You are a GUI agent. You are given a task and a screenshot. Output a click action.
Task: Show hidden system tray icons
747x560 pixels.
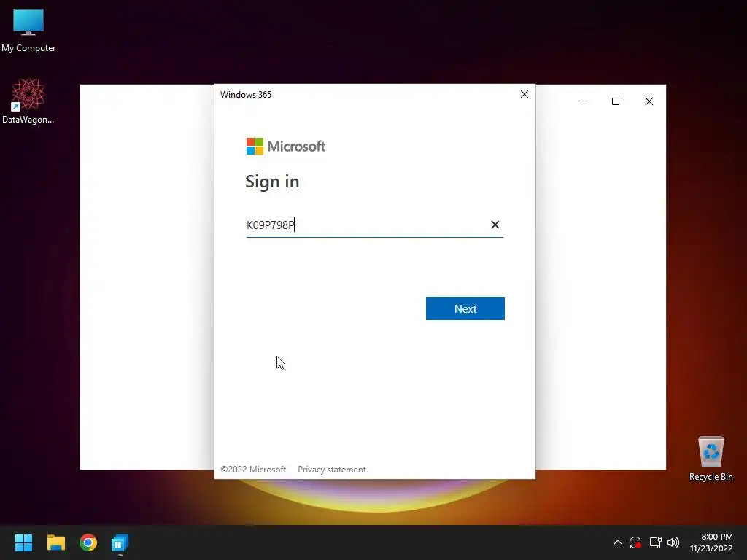[617, 542]
